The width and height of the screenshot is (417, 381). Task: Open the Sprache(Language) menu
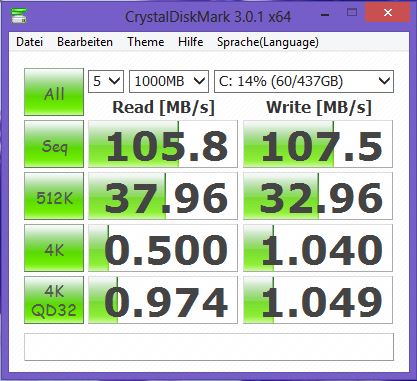point(268,42)
